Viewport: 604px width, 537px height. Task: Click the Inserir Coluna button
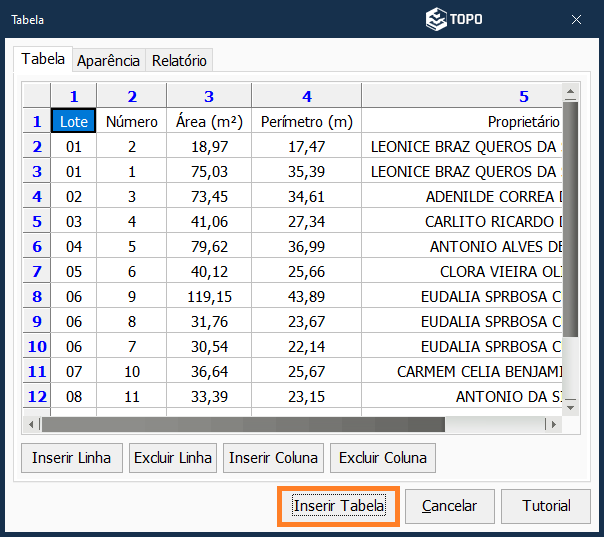273,458
